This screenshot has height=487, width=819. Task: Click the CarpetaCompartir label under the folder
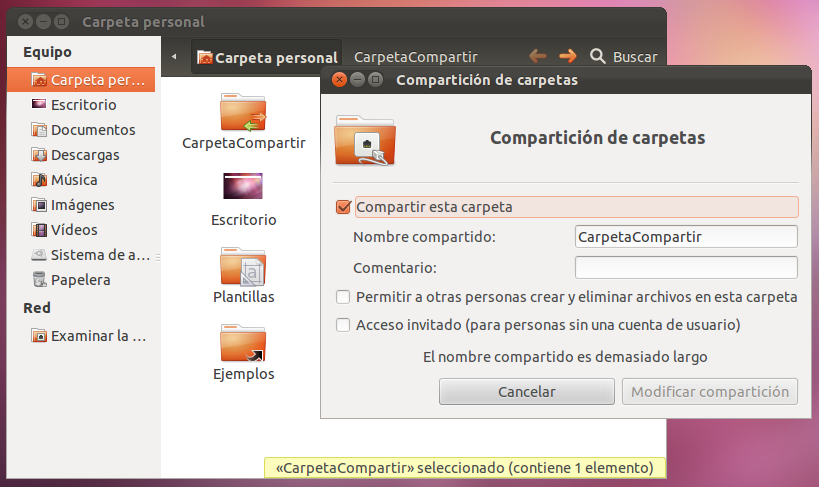coord(243,143)
